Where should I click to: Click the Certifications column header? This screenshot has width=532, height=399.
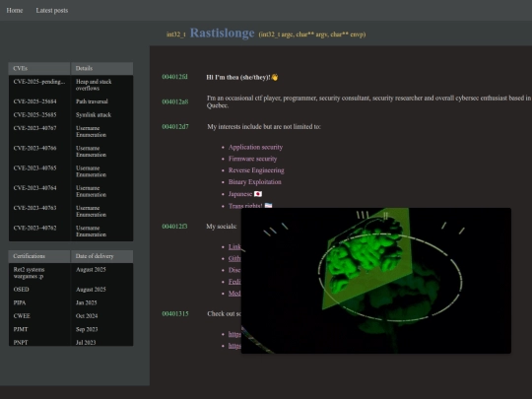(39, 256)
